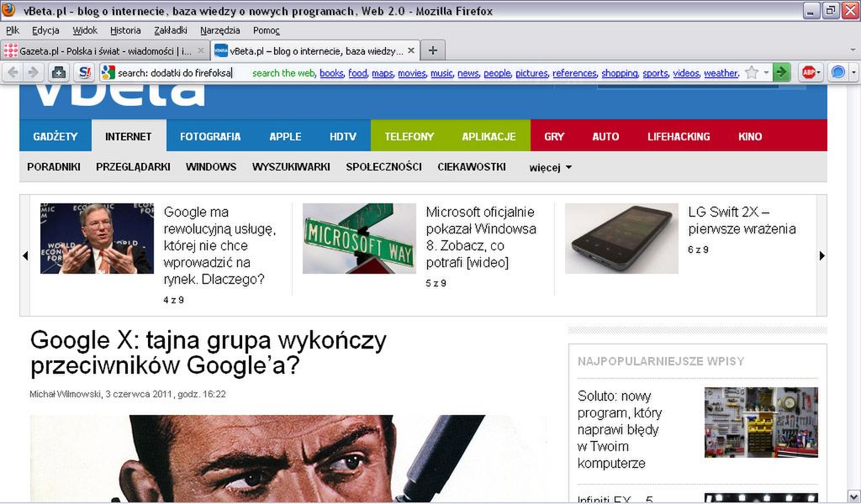Open the PRZEGLĄDARKI subcategory
The width and height of the screenshot is (861, 504).
pos(133,166)
